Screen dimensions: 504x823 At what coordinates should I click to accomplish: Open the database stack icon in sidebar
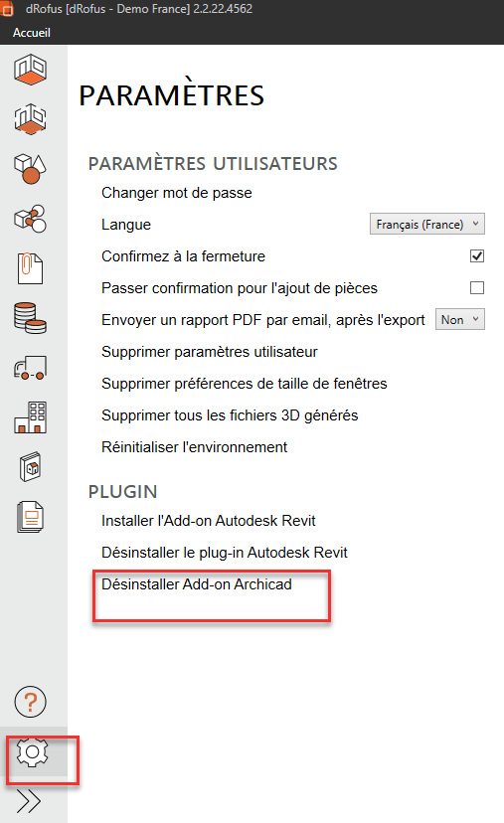[31, 318]
